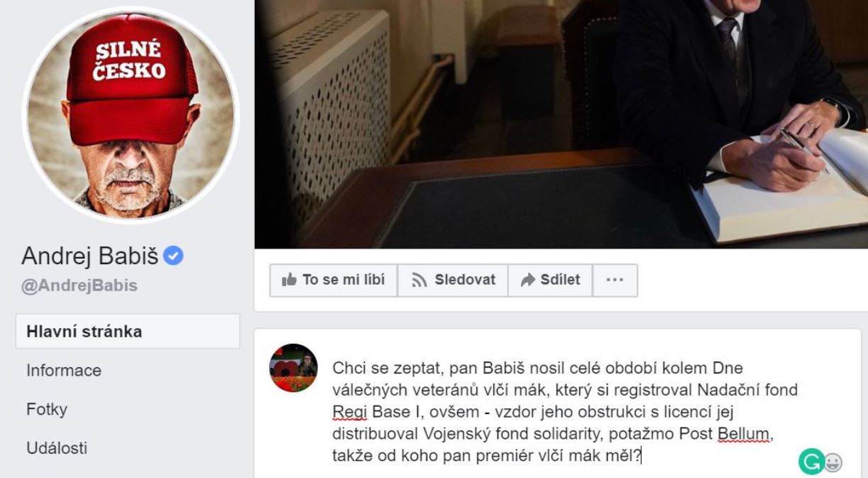Click the thumbs-up icon on the To se mi líbí button
Screen dimensions: 868x478
tap(289, 280)
